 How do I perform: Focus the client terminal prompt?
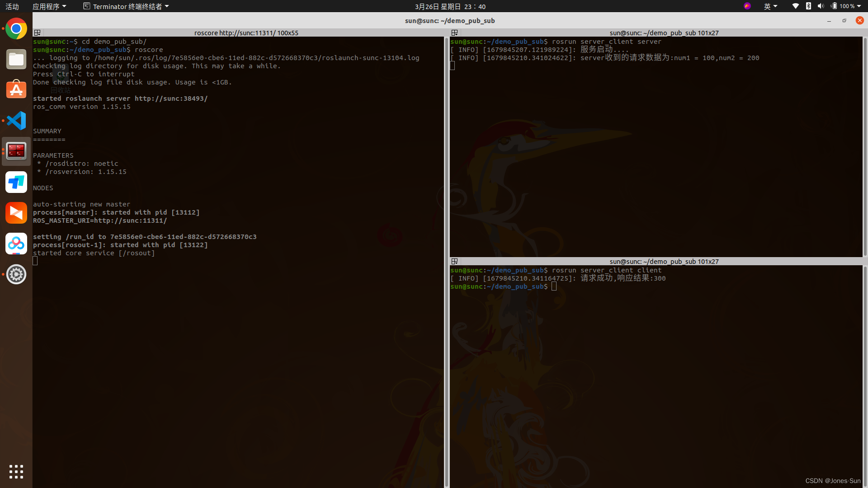(554, 286)
